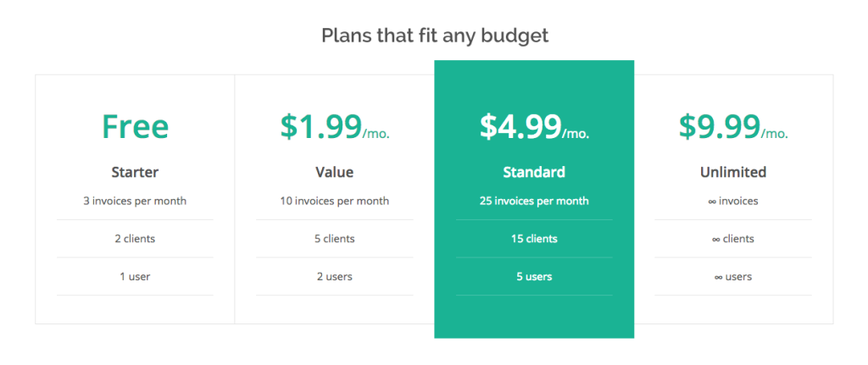Select the "5 clients" row in Value

click(x=334, y=239)
